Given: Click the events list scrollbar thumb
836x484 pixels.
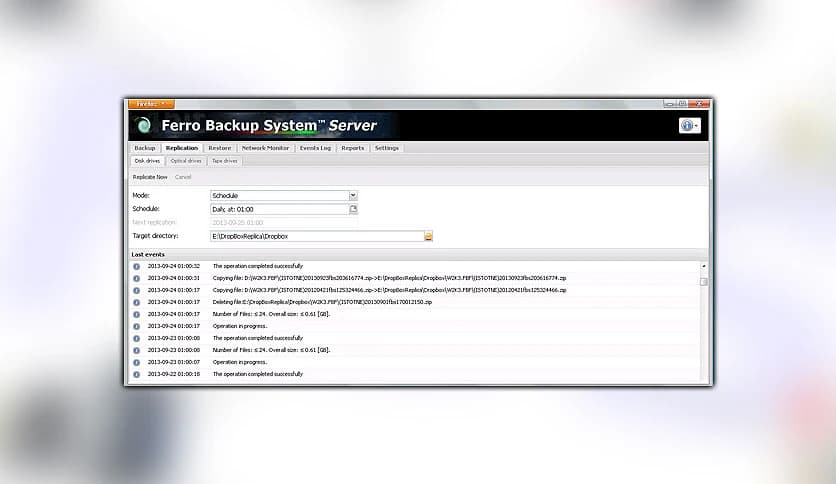Looking at the screenshot, I should pyautogui.click(x=704, y=281).
